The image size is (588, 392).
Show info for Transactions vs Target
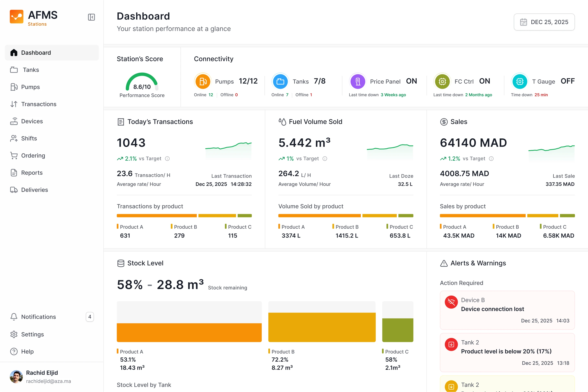[167, 159]
